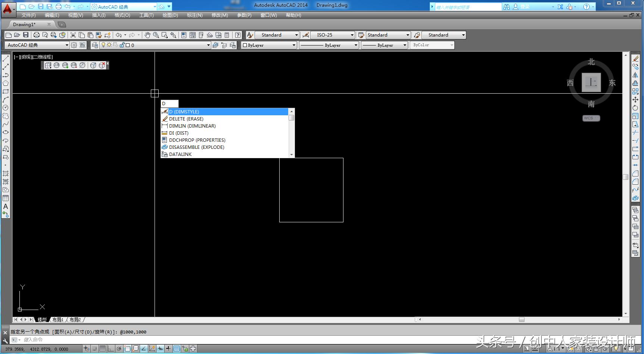Toggle Snap Mode in the status bar
The height and width of the screenshot is (354, 644).
click(94, 349)
